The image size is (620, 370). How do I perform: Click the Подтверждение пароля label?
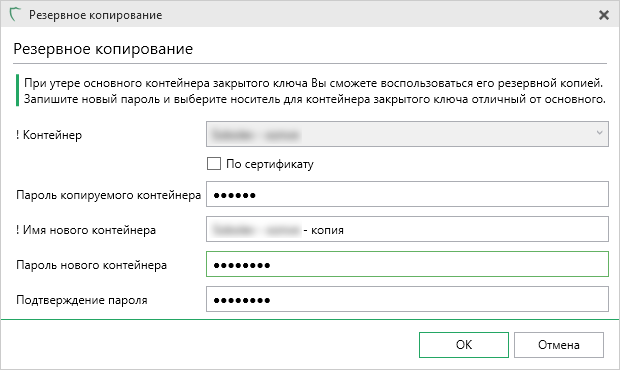[x=81, y=300]
